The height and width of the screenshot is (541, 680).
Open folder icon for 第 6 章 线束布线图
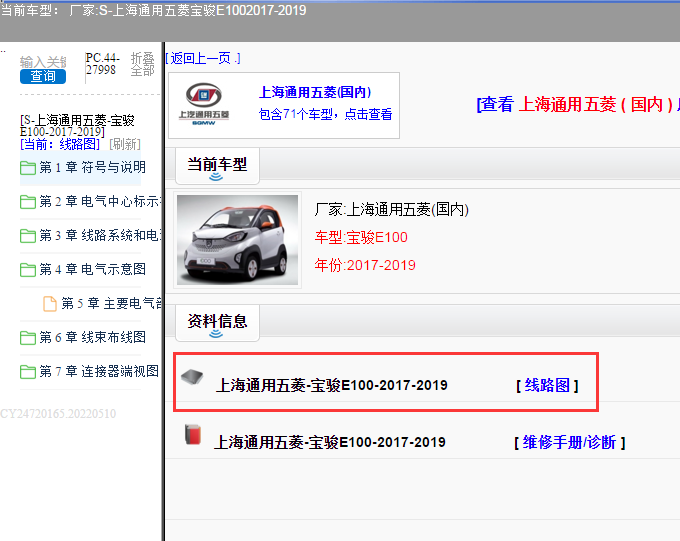(28, 337)
